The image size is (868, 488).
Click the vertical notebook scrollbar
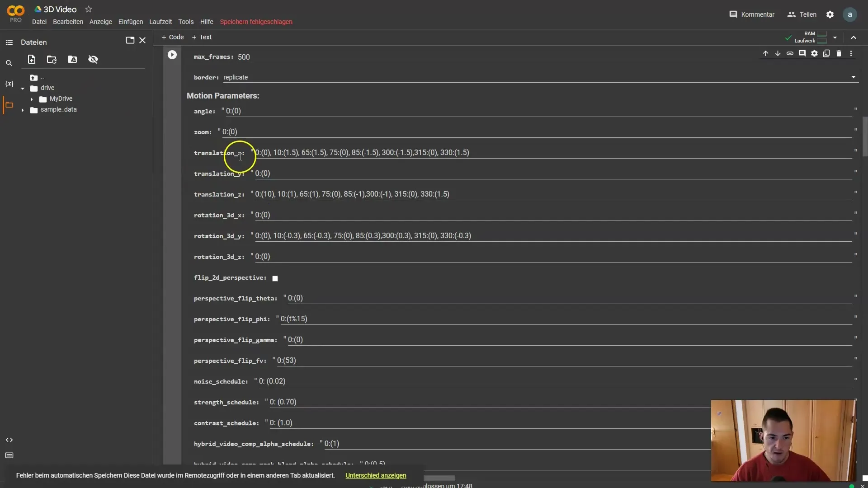click(865, 137)
